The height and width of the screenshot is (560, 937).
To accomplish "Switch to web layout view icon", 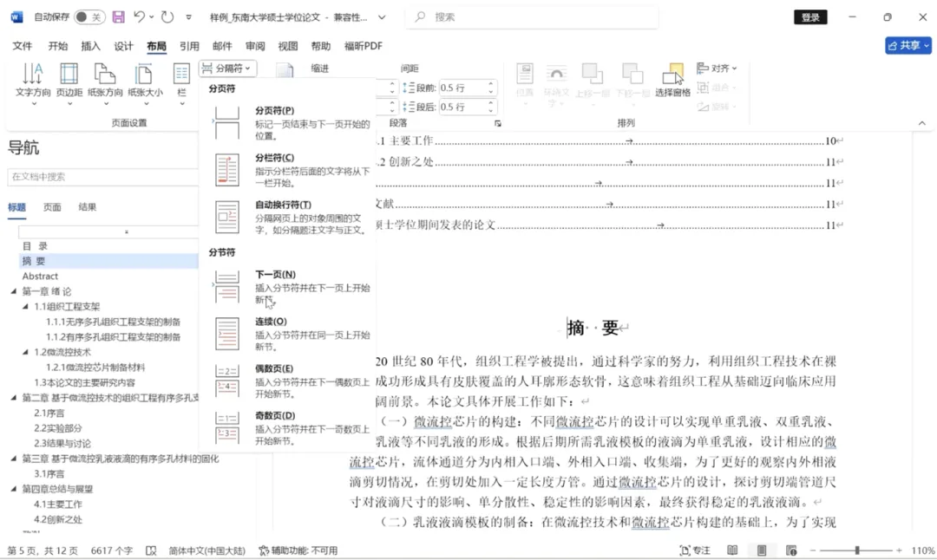I will click(791, 550).
